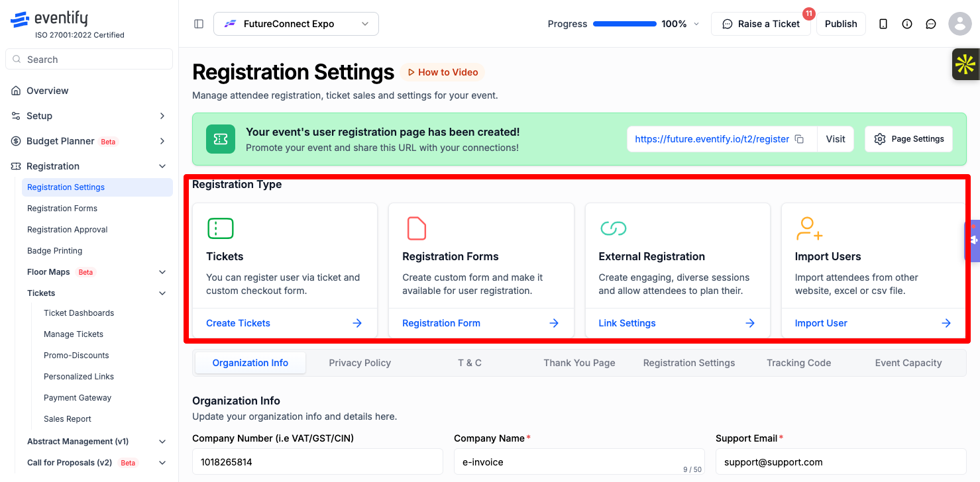Click the Publish button
This screenshot has width=980, height=482.
[x=841, y=24]
